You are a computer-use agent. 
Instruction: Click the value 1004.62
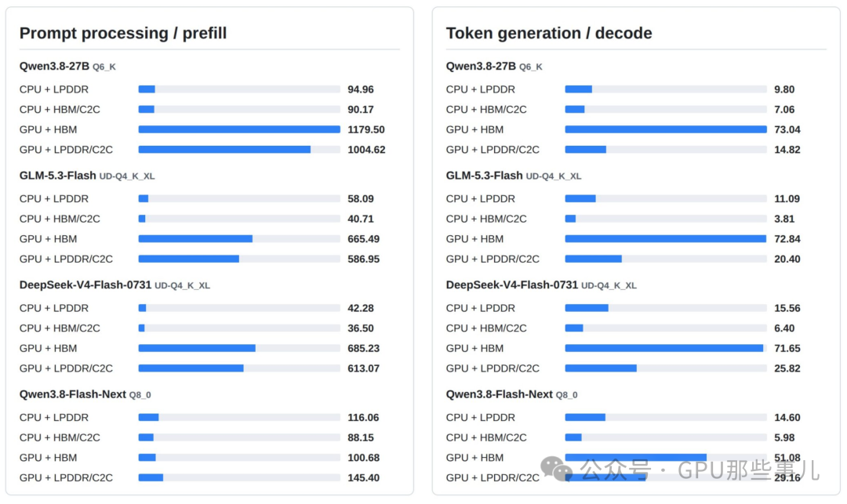[366, 150]
